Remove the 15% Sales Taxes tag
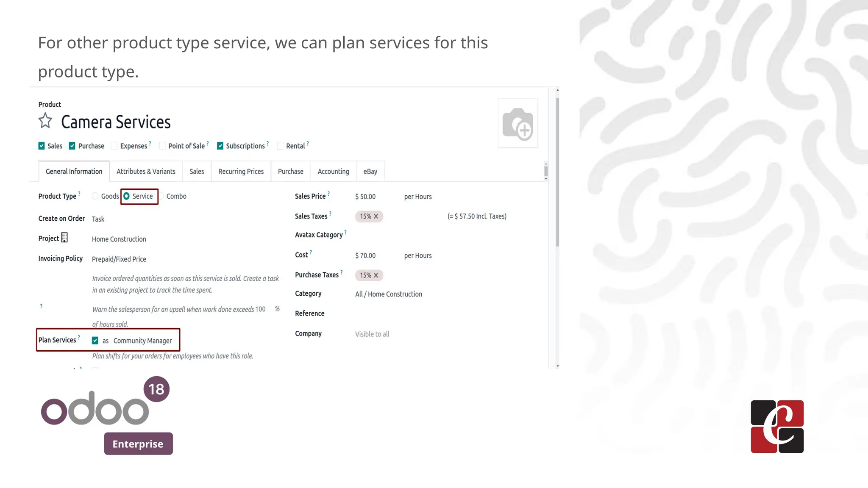The width and height of the screenshot is (868, 488). pyautogui.click(x=376, y=216)
